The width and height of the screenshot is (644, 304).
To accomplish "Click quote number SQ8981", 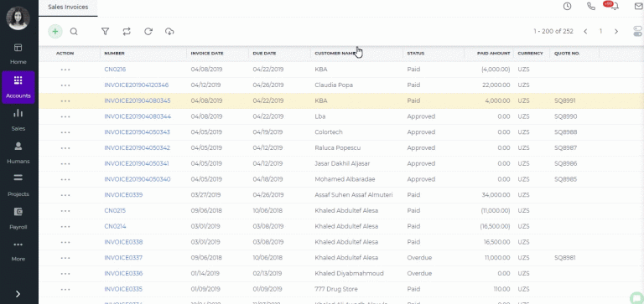I will coord(565,258).
